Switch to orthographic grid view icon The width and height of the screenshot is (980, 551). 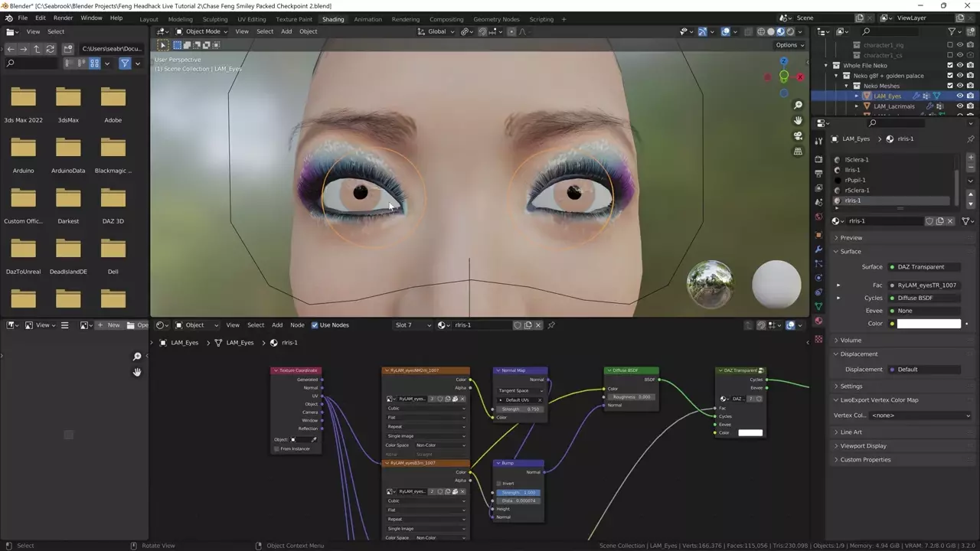(798, 152)
